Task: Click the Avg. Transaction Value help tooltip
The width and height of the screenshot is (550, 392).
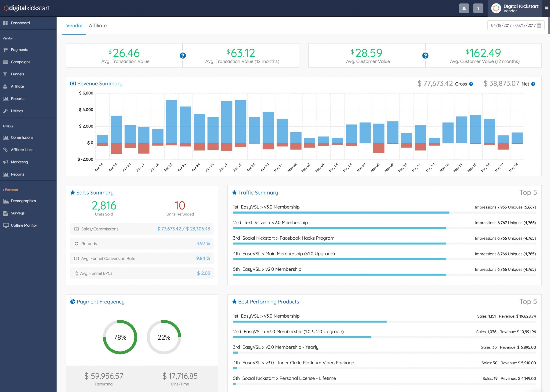Action: pos(183,56)
